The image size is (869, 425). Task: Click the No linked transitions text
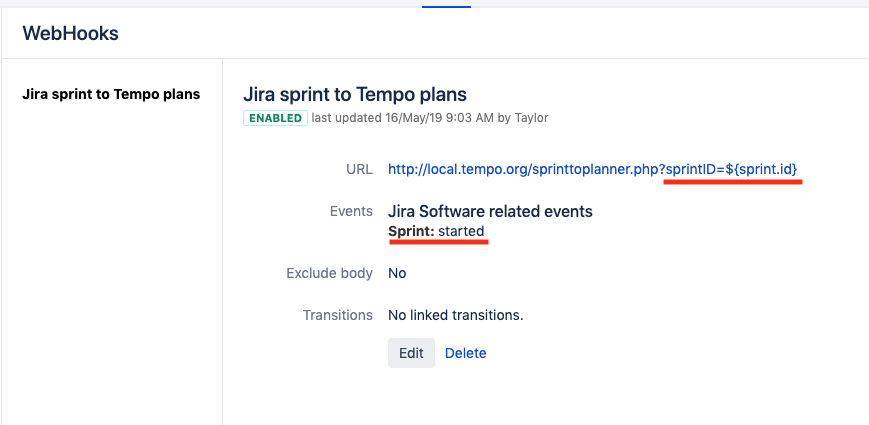[x=455, y=315]
